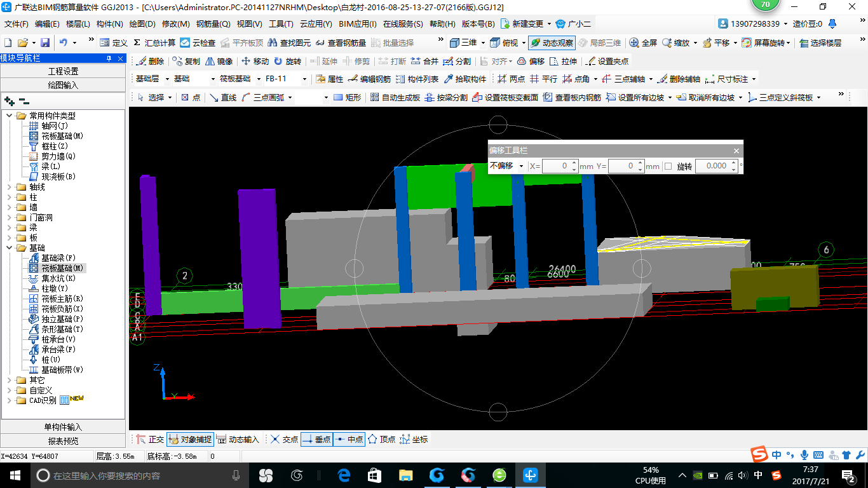Toggle 对象捕捉 object snap
The width and height of the screenshot is (868, 488).
(189, 439)
